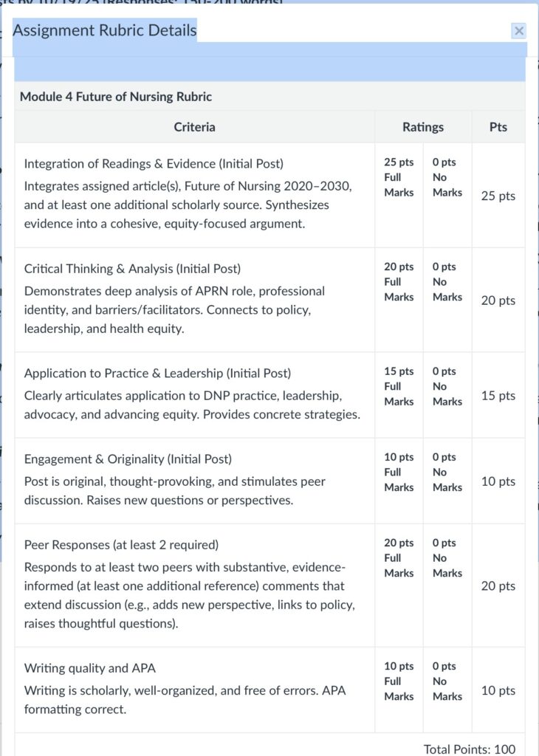Screen dimensions: 539x756
Task: Click the Criteria column header
Action: coord(195,127)
